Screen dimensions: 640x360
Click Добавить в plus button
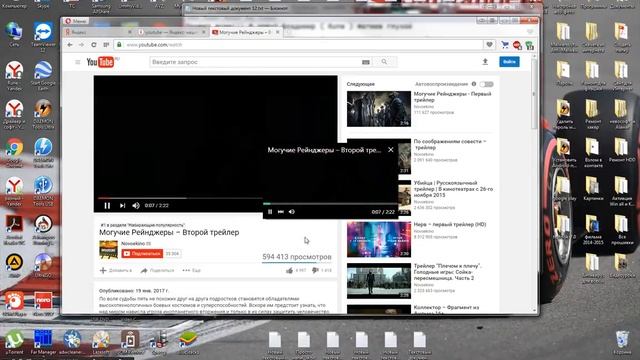pos(116,271)
